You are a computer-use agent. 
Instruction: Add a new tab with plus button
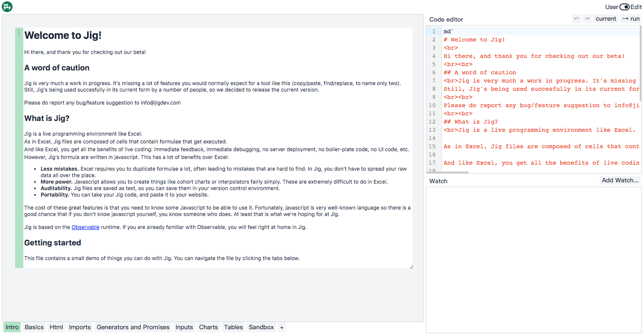coord(282,328)
